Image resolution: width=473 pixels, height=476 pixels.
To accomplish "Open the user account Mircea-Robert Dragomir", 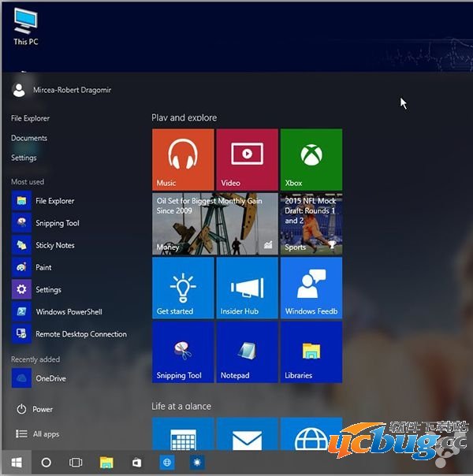I will click(61, 90).
